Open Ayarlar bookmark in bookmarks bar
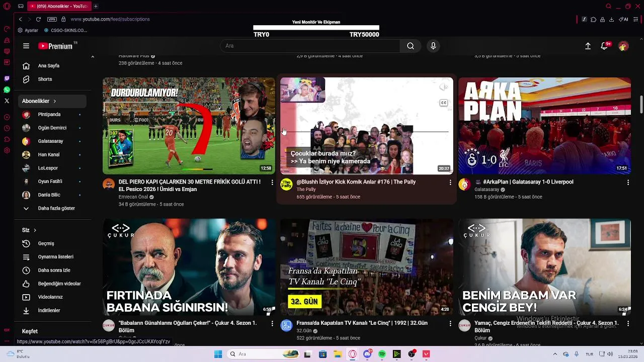This screenshot has height=362, width=644. coord(28,30)
